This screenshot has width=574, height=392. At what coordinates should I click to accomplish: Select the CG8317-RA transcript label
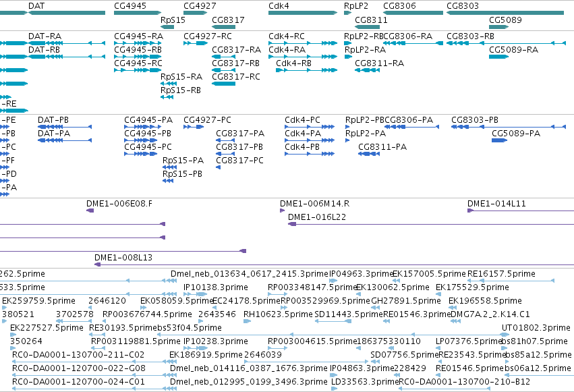[x=237, y=50]
